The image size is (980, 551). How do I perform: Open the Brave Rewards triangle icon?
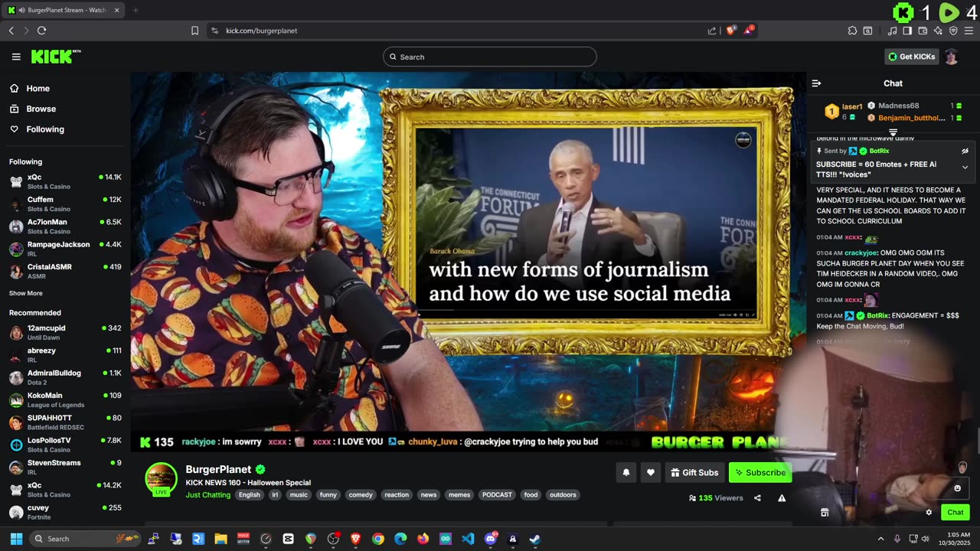[749, 31]
